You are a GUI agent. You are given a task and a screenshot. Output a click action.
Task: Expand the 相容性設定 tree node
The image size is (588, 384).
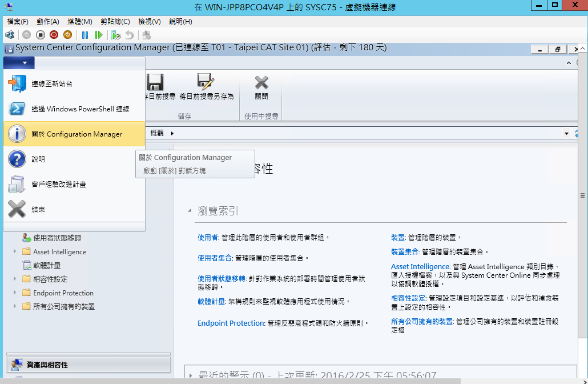coord(15,278)
